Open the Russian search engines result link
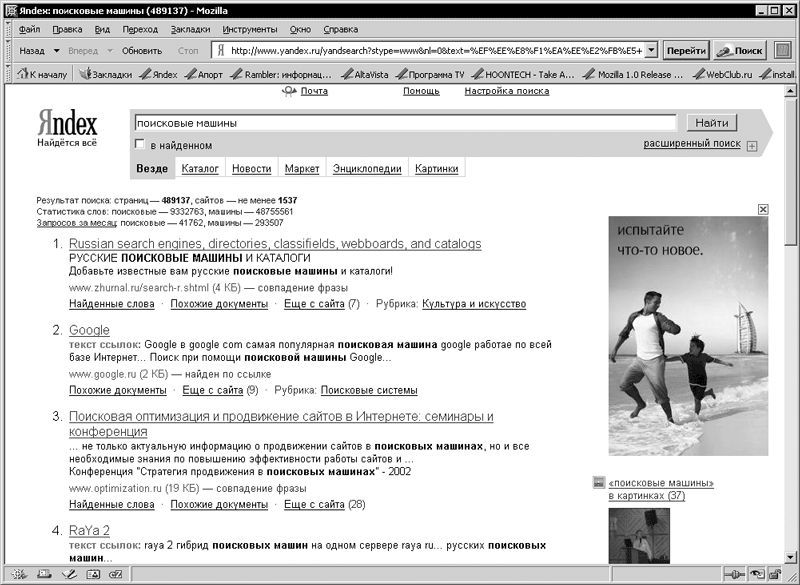The width and height of the screenshot is (800, 585). [x=275, y=244]
